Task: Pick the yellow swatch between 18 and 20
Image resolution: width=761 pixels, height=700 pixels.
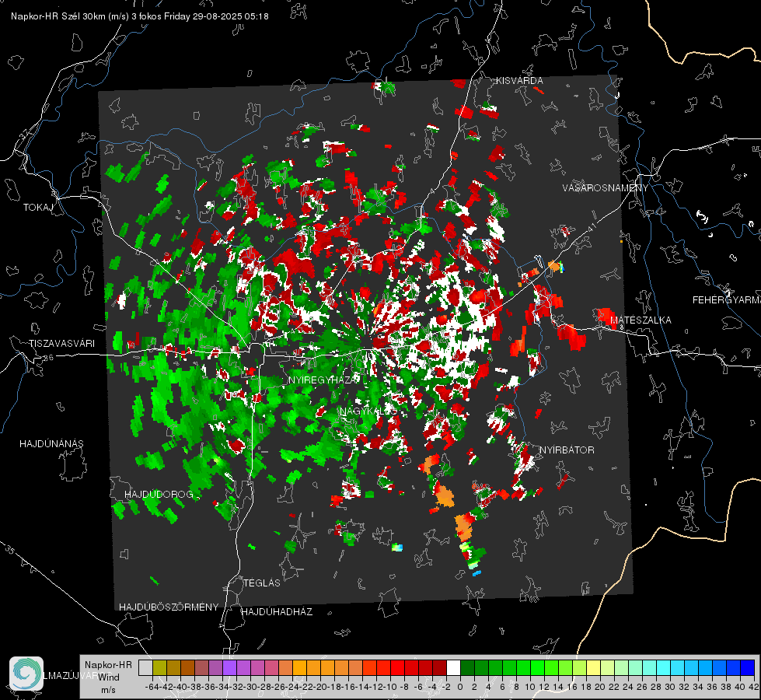Action: (594, 667)
